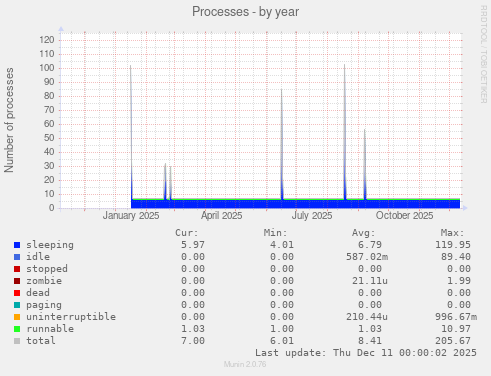This screenshot has height=376, width=491.
Task: Click the 'total' legend label
Action: 41,341
